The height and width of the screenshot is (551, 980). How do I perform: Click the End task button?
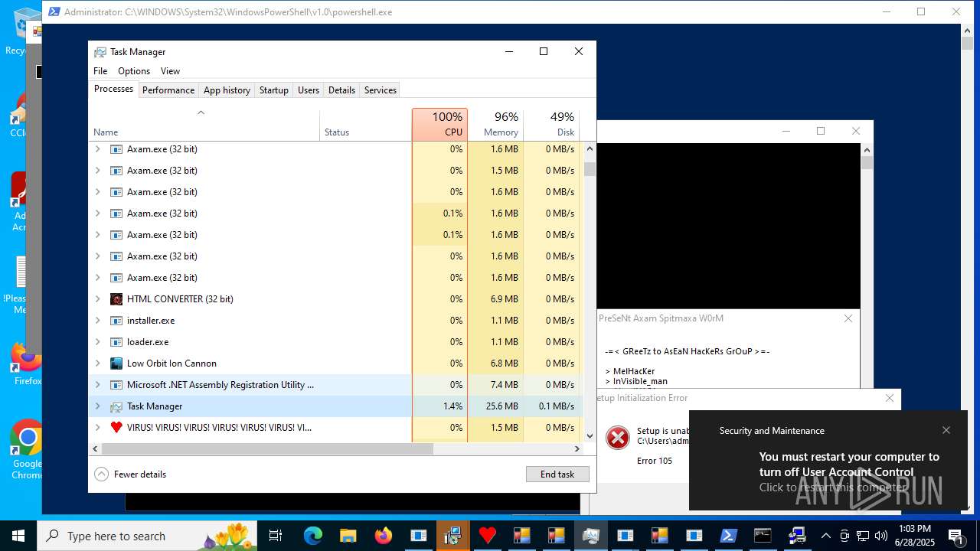coord(557,474)
